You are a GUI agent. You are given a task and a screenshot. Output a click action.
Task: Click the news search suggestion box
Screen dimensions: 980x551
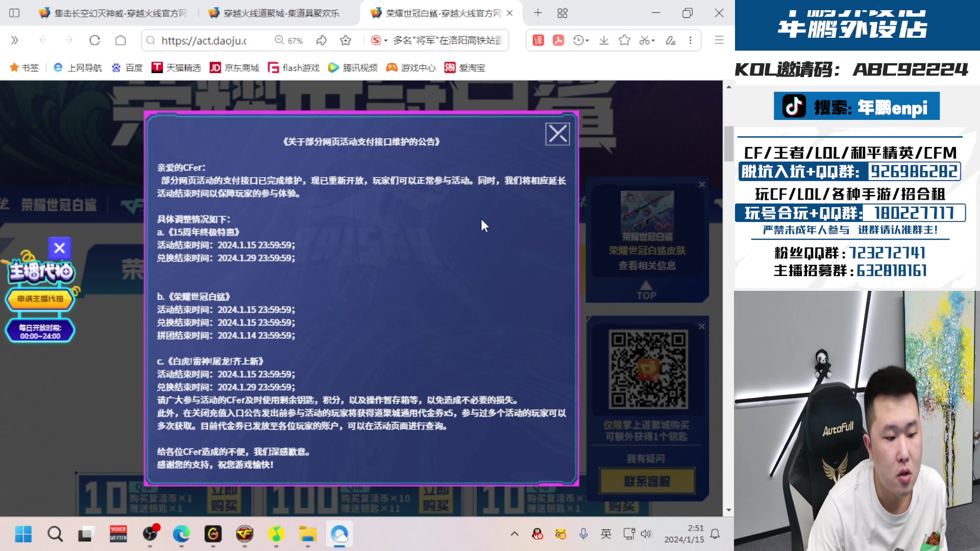tap(448, 40)
